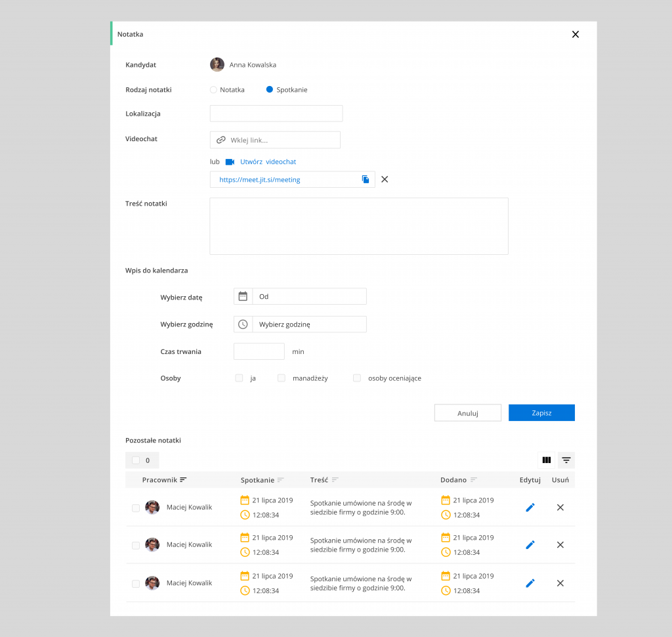Open the calendar icon for date picker
Viewport: 672px width, 637px height.
(243, 296)
